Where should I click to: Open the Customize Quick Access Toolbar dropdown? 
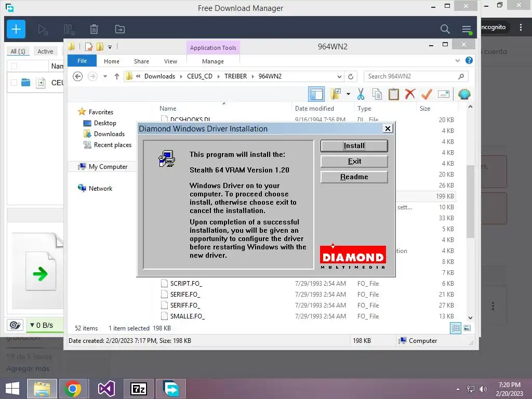(x=110, y=47)
